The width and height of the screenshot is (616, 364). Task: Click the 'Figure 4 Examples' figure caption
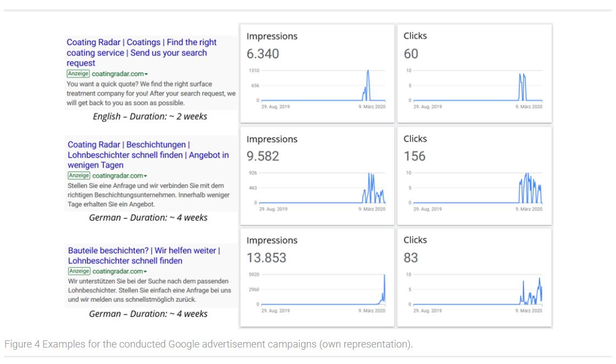pos(209,344)
